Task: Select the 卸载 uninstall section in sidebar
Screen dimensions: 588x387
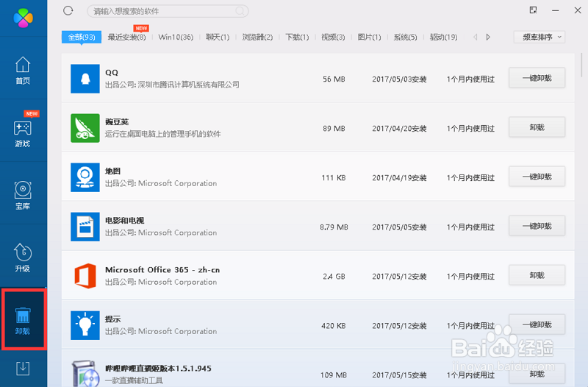Action: point(24,320)
